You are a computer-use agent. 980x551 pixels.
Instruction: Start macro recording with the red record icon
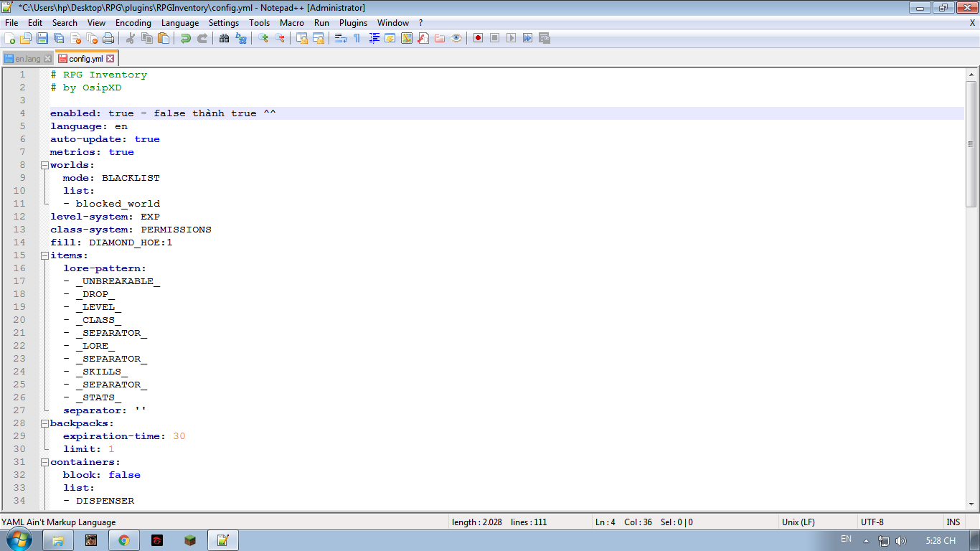pos(478,38)
